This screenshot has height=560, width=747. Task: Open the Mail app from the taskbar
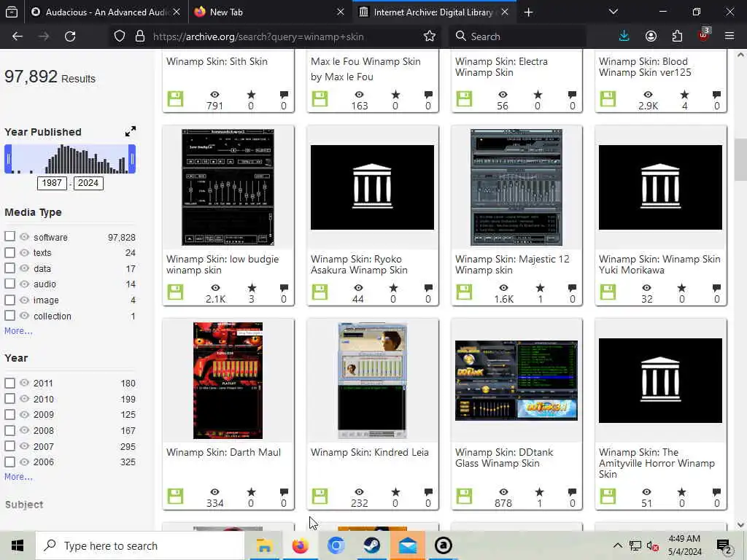click(408, 545)
